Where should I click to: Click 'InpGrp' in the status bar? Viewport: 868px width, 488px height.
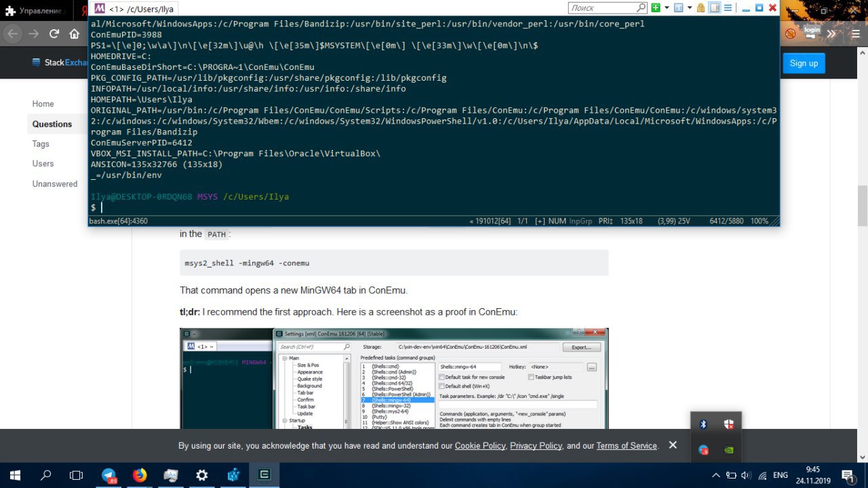coord(580,221)
